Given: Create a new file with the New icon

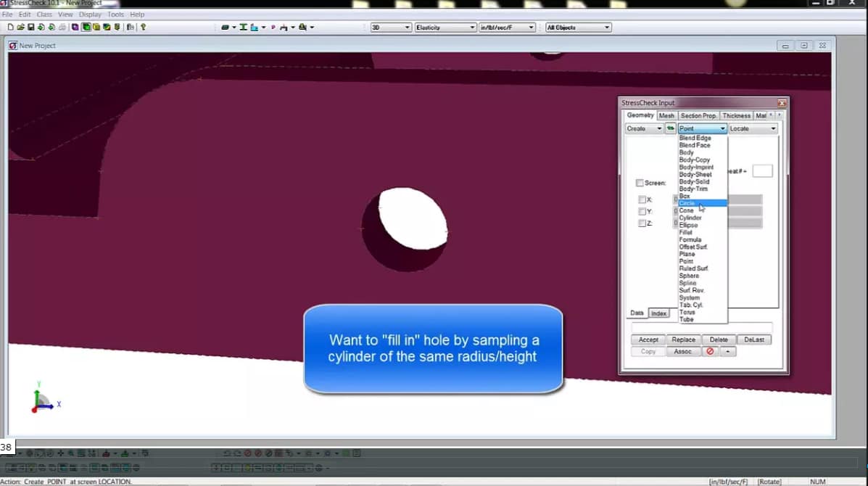Looking at the screenshot, I should (10, 27).
